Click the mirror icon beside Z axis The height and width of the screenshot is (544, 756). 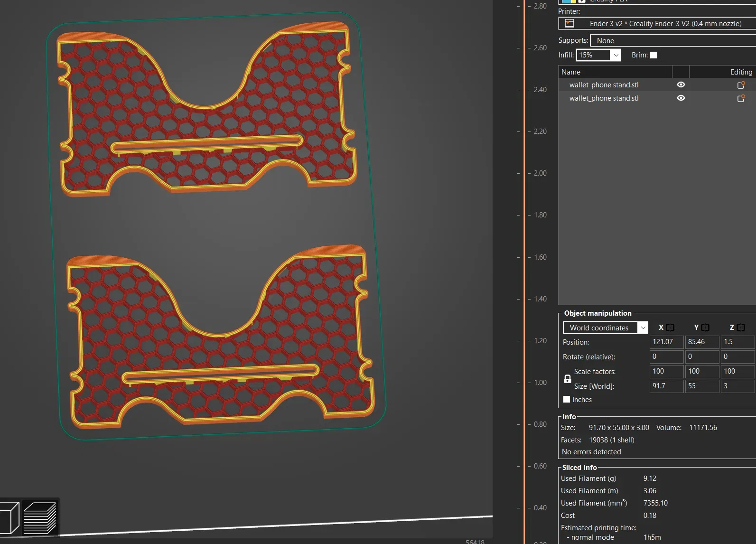click(x=741, y=328)
